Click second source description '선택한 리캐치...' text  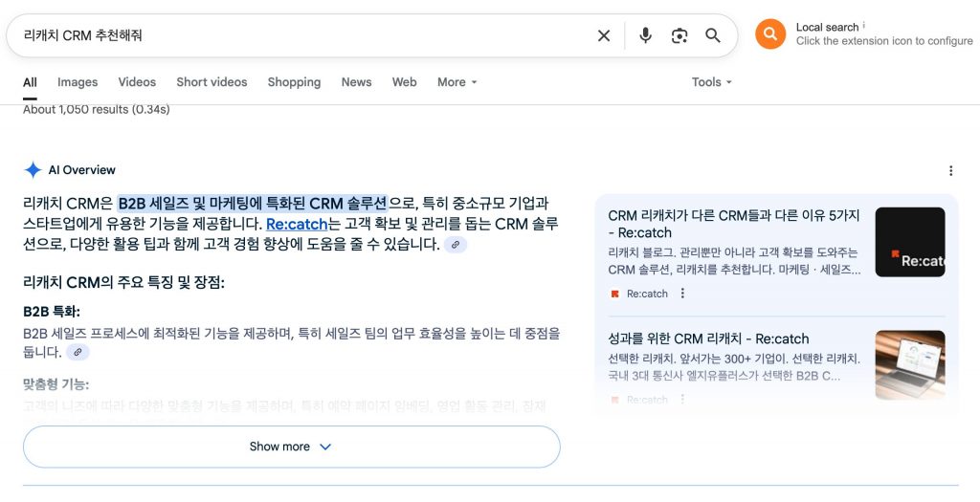coord(734,367)
